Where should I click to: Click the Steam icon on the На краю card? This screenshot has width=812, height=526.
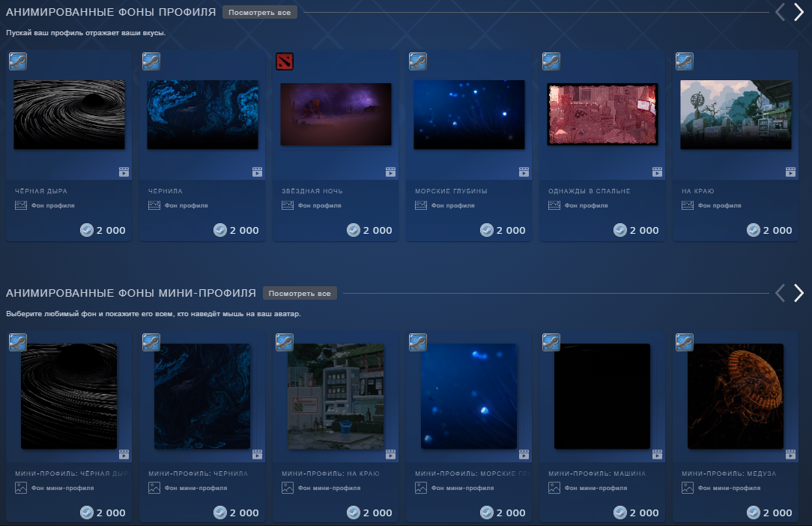(x=685, y=61)
